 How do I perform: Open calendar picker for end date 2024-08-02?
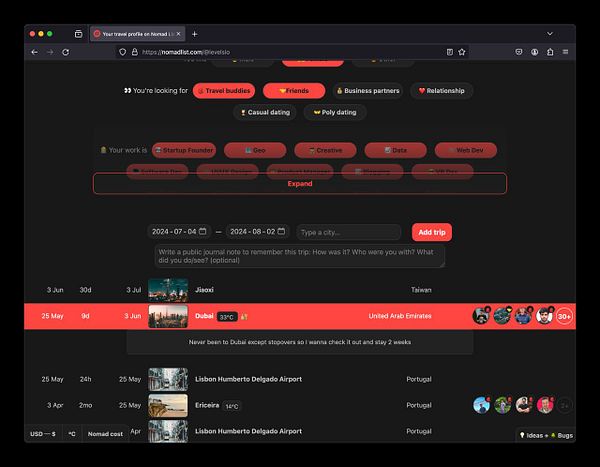pos(281,231)
